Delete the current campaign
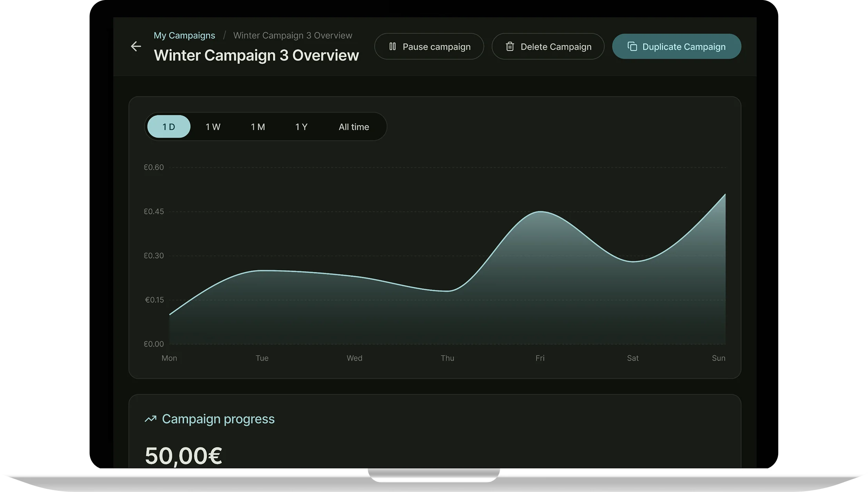868x492 pixels. point(548,46)
